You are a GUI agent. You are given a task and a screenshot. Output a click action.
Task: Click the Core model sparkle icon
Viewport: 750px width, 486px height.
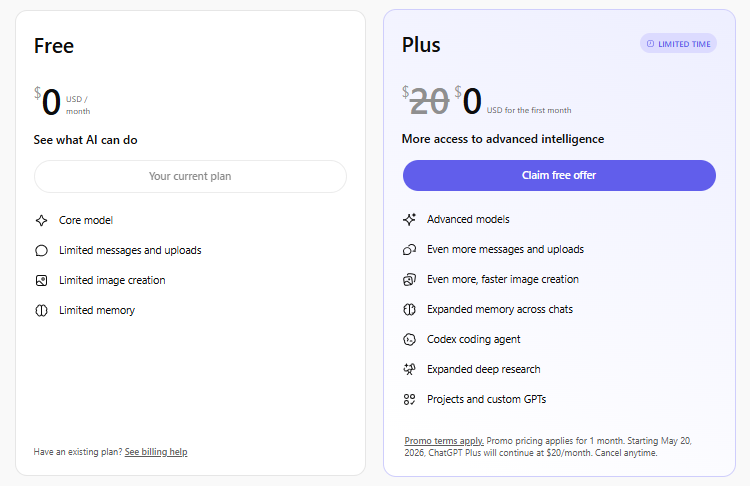tap(41, 220)
